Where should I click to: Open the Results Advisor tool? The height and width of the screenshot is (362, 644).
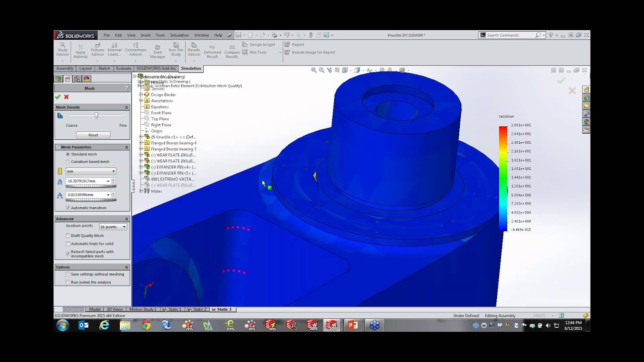pos(194,49)
